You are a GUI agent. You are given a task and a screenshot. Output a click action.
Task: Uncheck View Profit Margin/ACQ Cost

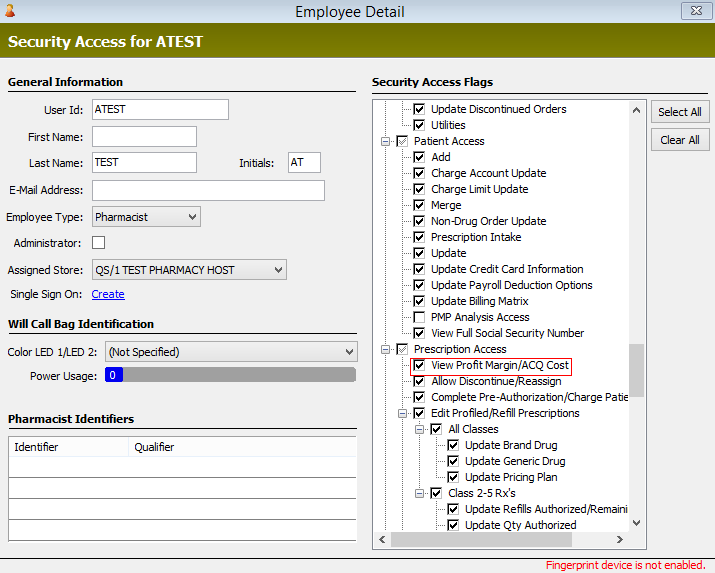[x=419, y=365]
